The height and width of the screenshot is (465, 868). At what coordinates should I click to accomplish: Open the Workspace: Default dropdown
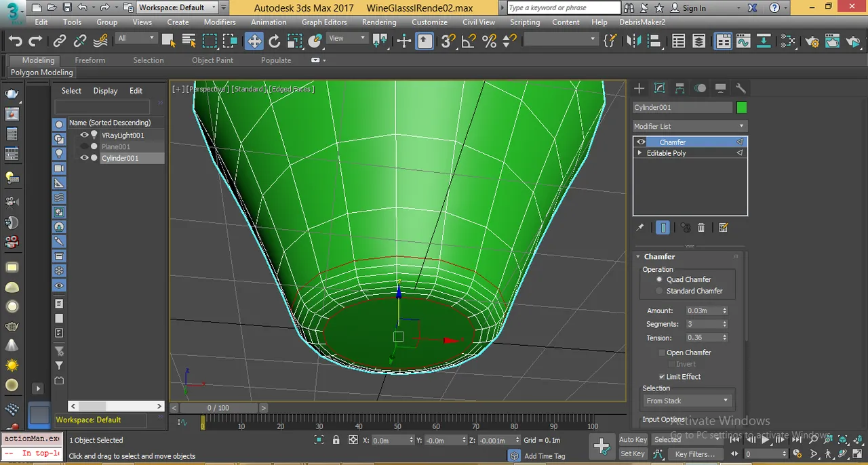pos(178,7)
